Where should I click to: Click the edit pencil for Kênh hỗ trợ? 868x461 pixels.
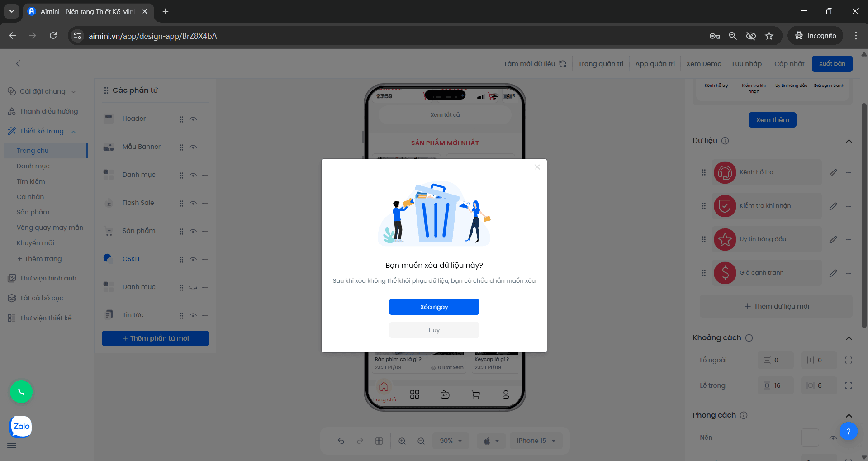click(x=833, y=172)
